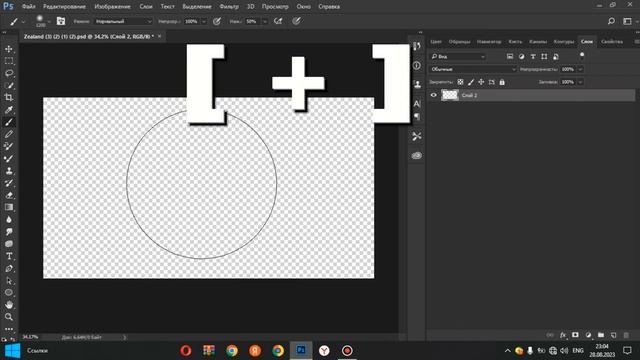This screenshot has width=640, height=360.
Task: Select the Move tool
Action: pos(9,49)
